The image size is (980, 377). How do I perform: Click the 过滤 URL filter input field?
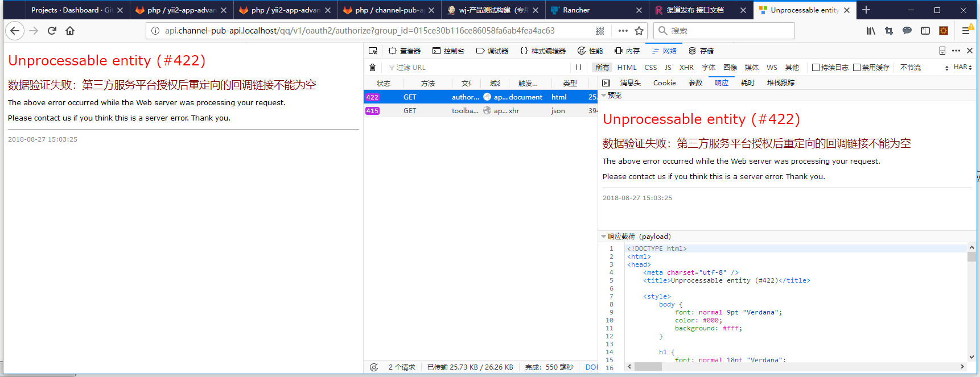click(478, 67)
